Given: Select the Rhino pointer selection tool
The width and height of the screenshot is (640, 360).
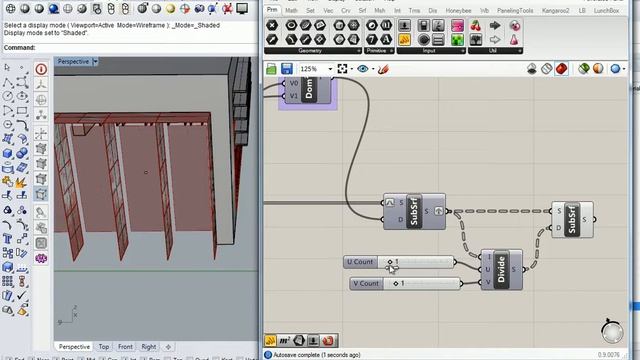Looking at the screenshot, I should click(7, 68).
